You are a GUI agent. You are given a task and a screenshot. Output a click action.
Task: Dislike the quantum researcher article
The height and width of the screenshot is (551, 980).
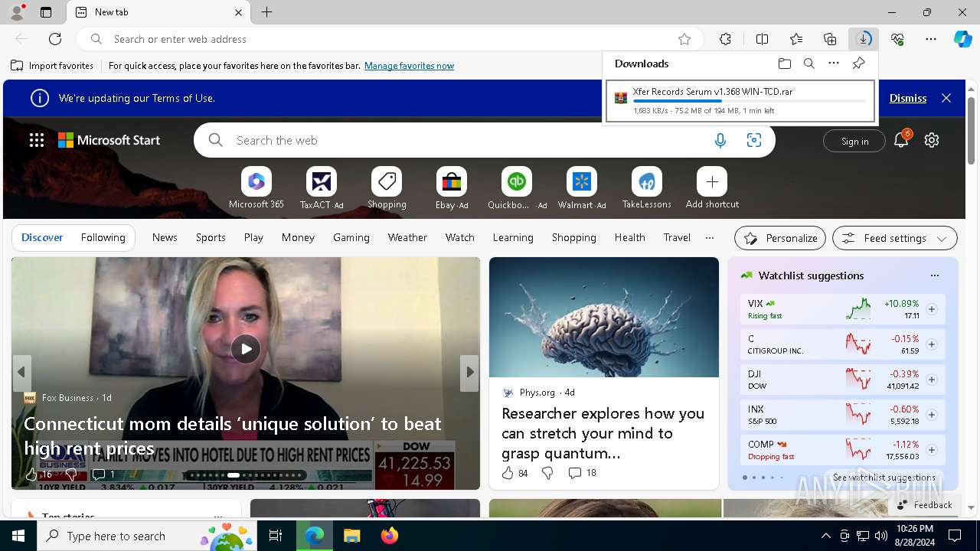coord(547,473)
